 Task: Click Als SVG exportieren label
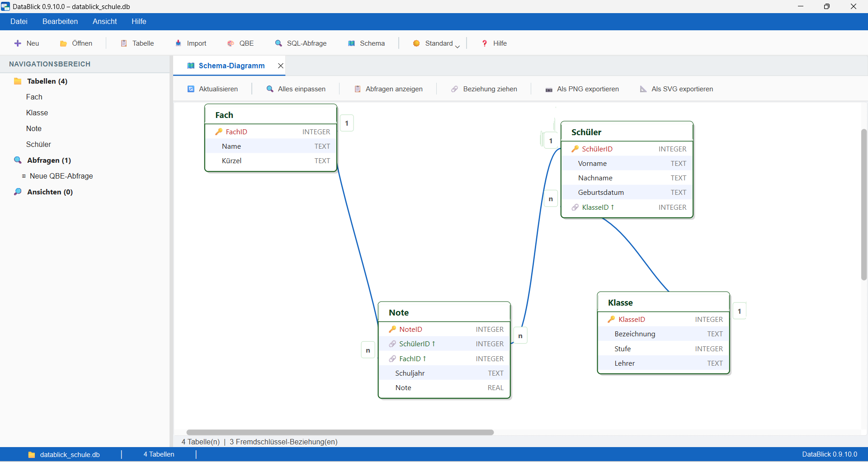click(x=682, y=89)
